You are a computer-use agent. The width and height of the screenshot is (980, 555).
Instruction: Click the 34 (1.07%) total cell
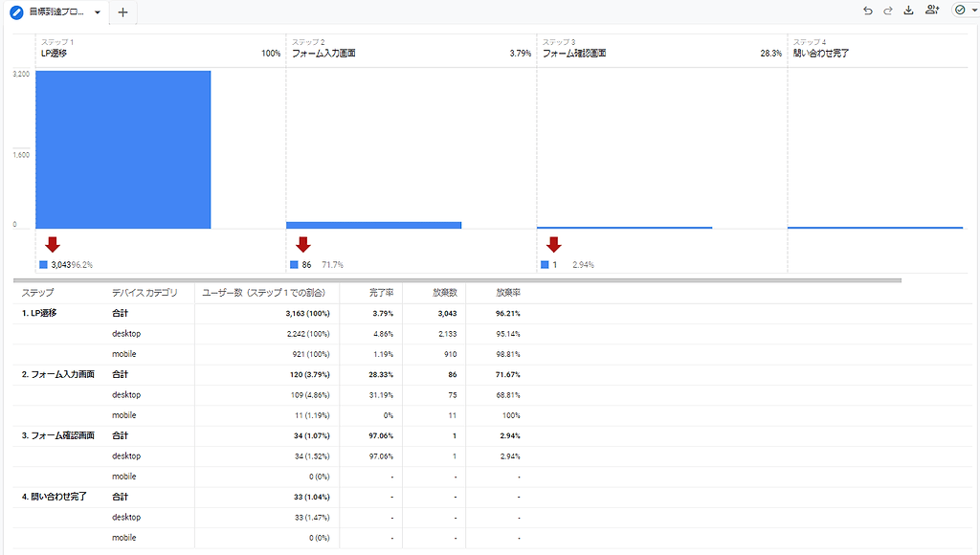[x=312, y=436]
